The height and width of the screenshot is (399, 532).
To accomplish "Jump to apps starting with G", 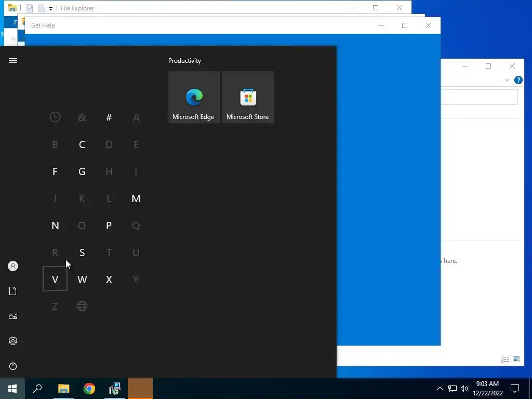I will coord(82,171).
